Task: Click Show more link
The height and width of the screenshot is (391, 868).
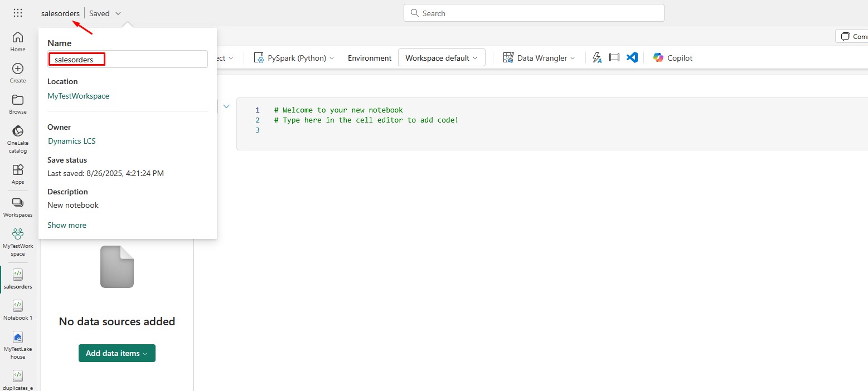Action: point(67,225)
